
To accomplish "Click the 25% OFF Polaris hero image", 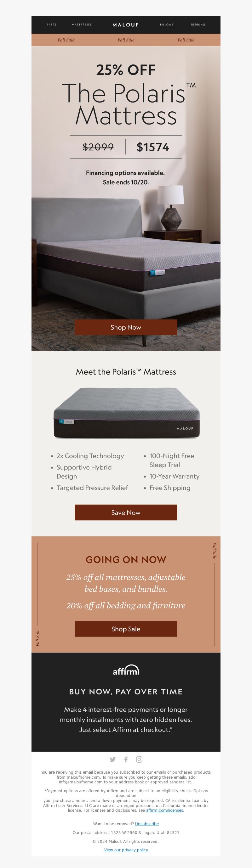I will click(126, 198).
